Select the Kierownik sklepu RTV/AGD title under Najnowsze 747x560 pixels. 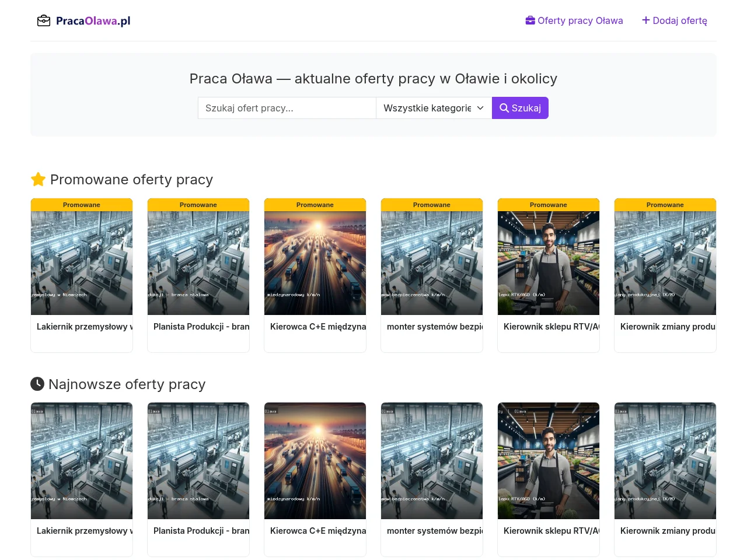551,531
